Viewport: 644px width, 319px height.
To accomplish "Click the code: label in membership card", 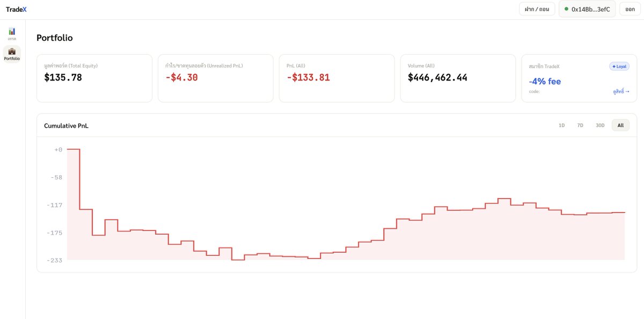I will (x=534, y=91).
